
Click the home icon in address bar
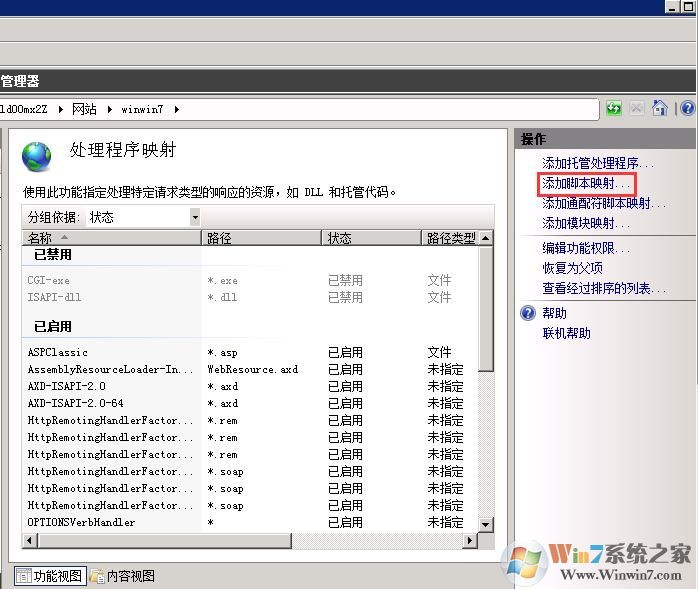click(x=660, y=108)
